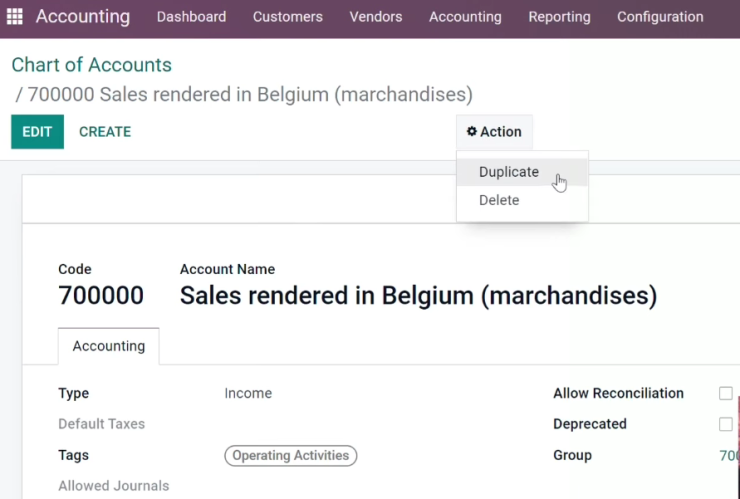Open the Dashboard menu

tap(192, 17)
